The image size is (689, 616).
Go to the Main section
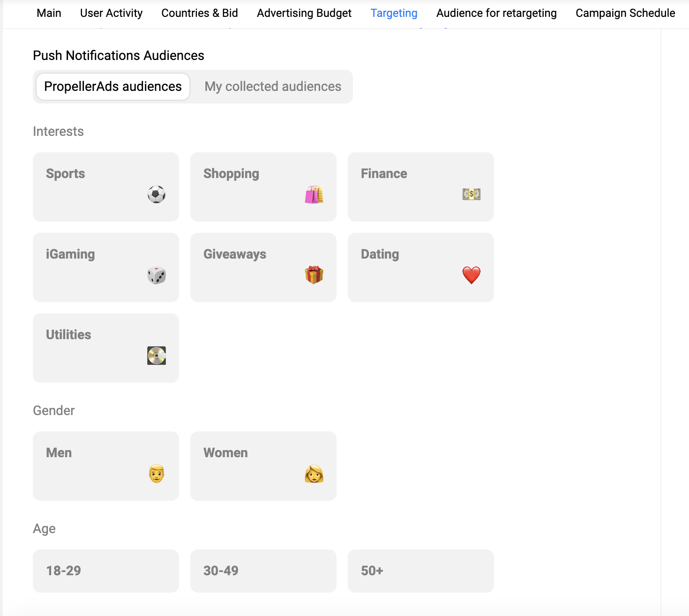[49, 13]
